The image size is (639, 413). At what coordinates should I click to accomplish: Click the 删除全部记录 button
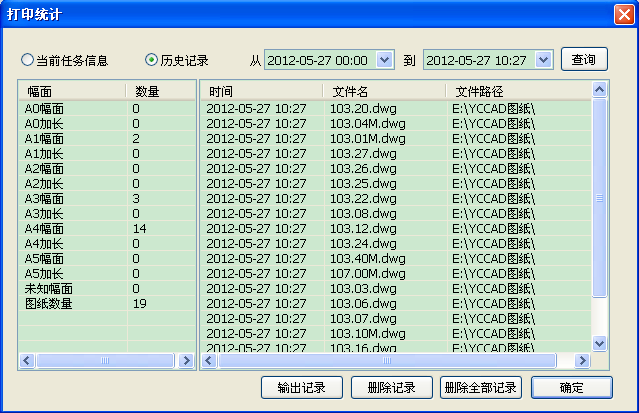click(x=481, y=387)
